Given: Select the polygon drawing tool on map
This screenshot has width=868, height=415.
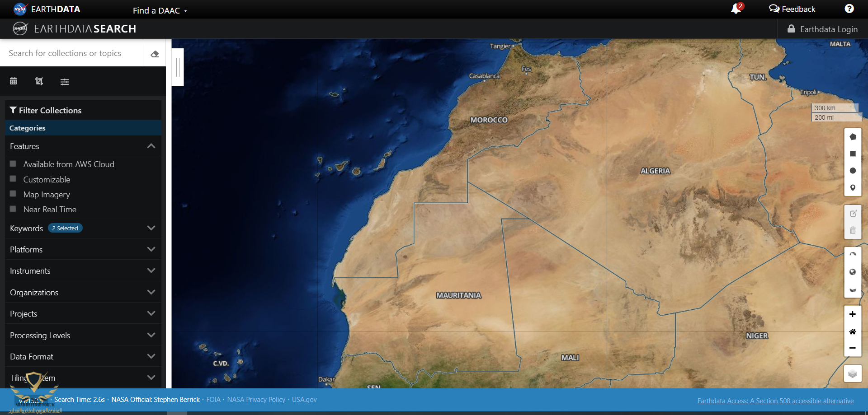Looking at the screenshot, I should coord(853,137).
